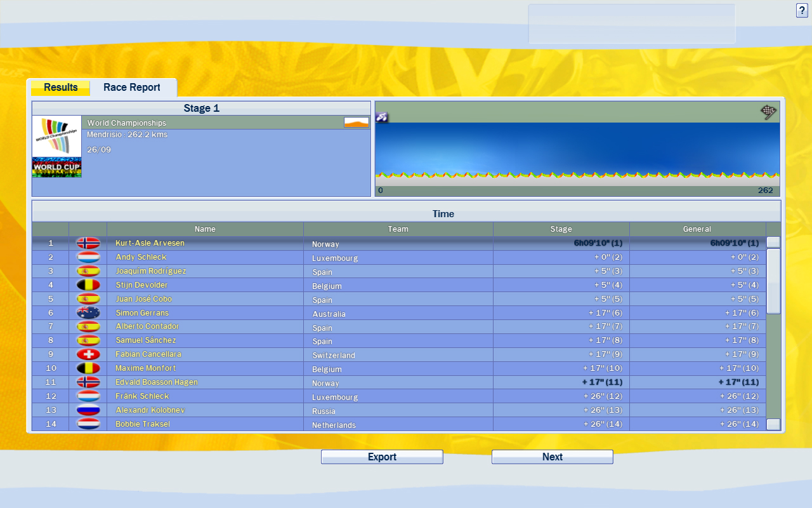The image size is (812, 508).
Task: Click the help question mark icon
Action: [802, 10]
